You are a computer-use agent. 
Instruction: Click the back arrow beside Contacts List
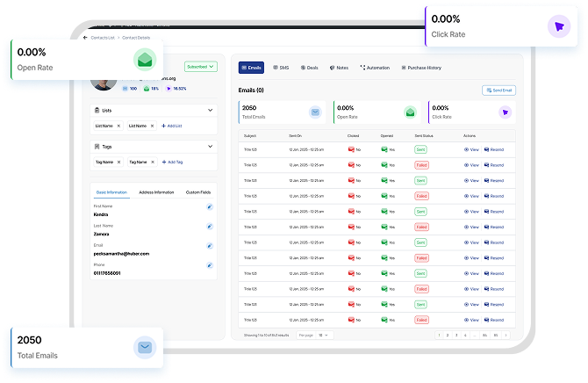coord(85,38)
